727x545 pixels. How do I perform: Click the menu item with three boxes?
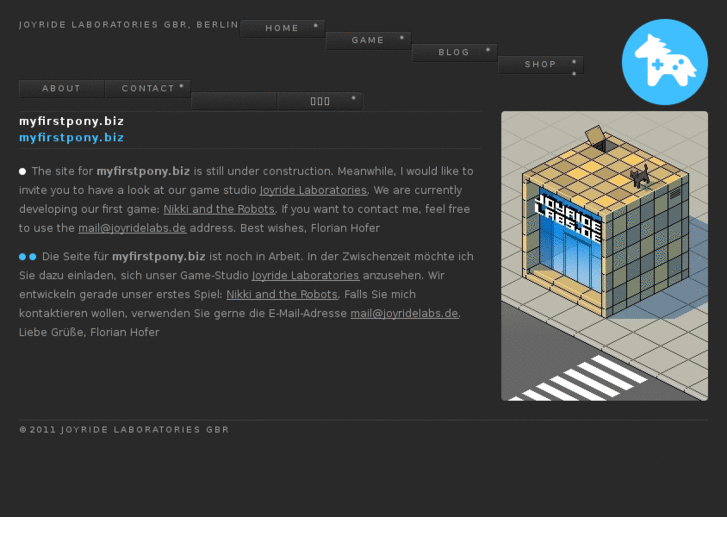pos(320,101)
